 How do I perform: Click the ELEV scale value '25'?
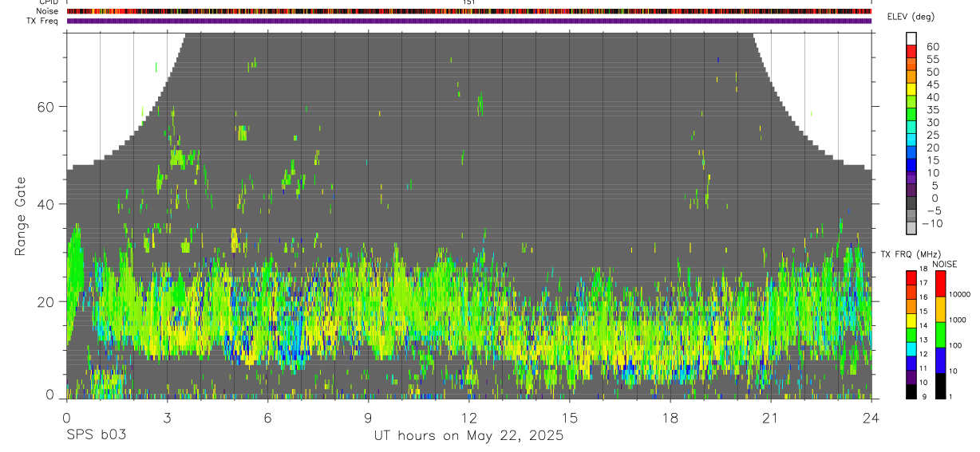coord(931,135)
